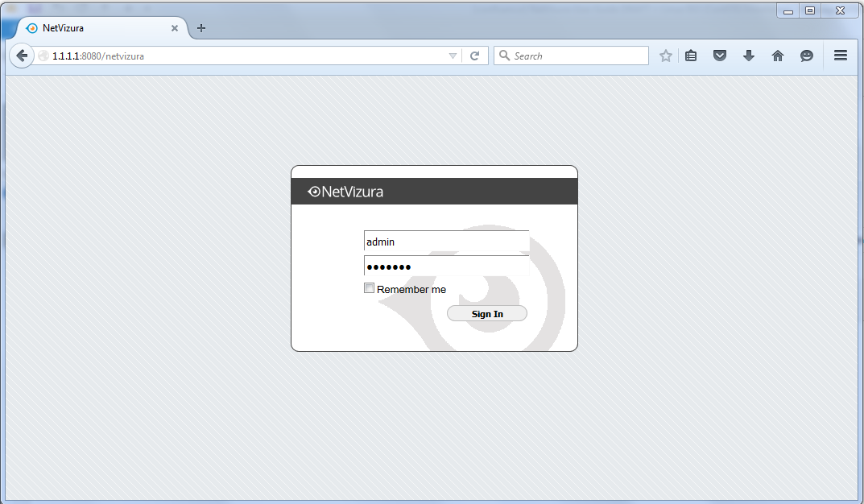Click the search magnifier in the search bar
This screenshot has width=864, height=504.
(x=504, y=56)
